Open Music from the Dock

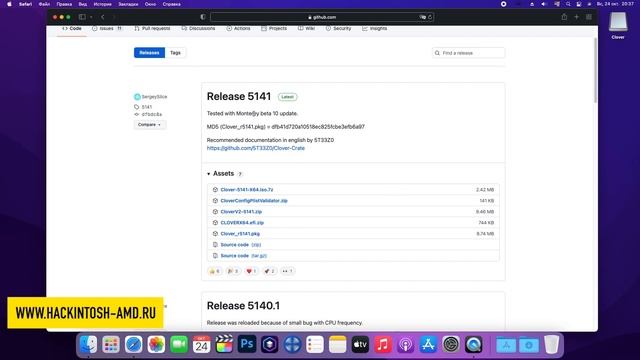(x=383, y=344)
